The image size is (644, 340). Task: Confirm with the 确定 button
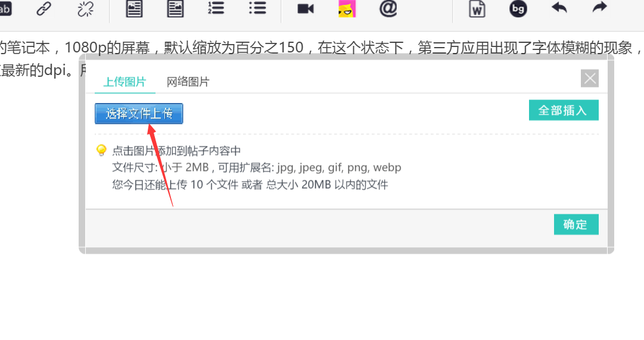[576, 224]
